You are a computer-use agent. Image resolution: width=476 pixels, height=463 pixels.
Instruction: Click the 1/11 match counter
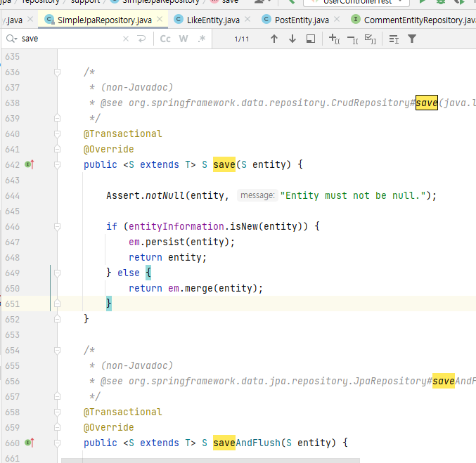coord(242,39)
